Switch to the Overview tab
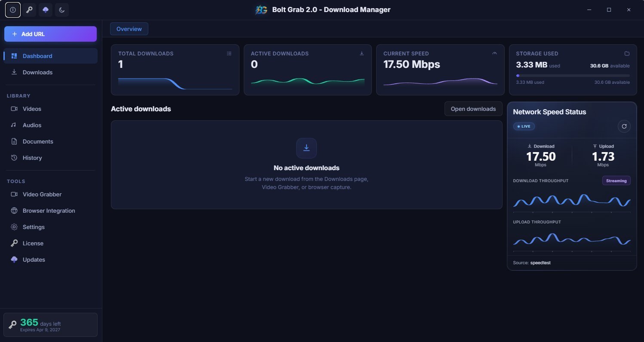 [x=129, y=29]
